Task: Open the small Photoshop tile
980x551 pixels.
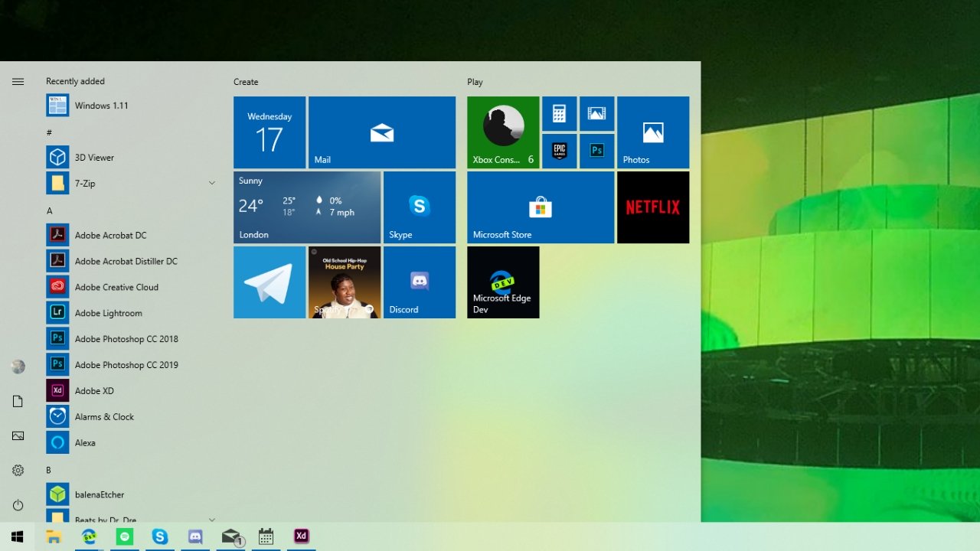Action: pyautogui.click(x=597, y=151)
